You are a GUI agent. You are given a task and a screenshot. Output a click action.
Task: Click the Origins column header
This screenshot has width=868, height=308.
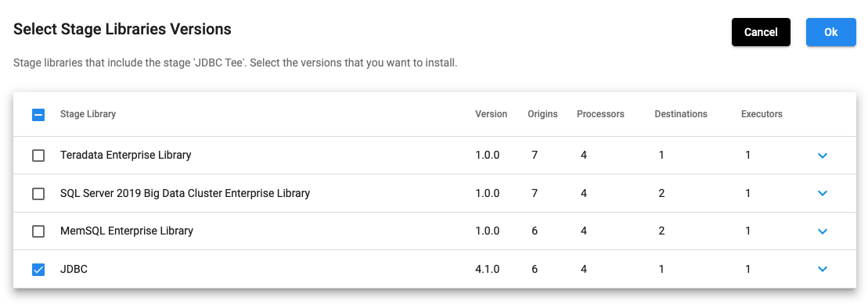542,114
